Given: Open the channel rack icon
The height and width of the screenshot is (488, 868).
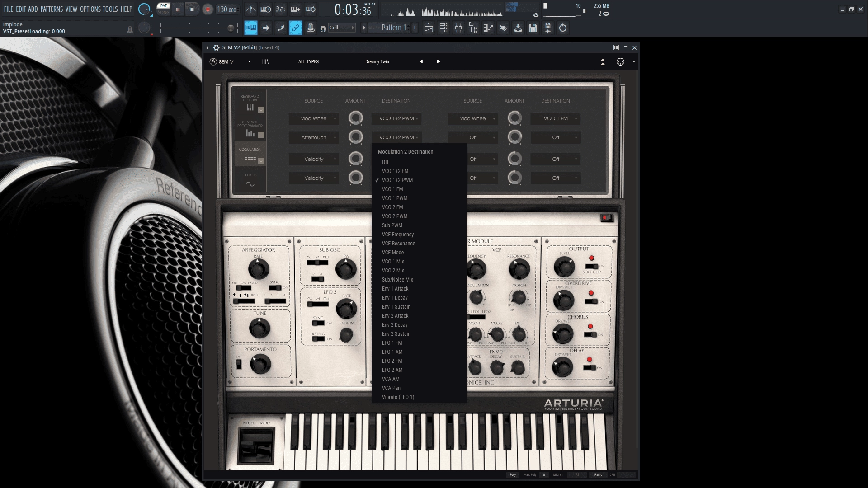Looking at the screenshot, I should point(443,28).
